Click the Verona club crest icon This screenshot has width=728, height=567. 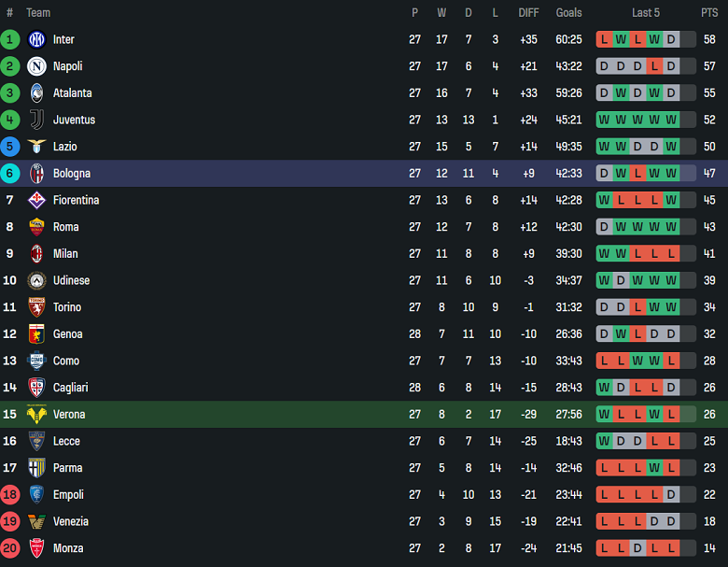[36, 415]
